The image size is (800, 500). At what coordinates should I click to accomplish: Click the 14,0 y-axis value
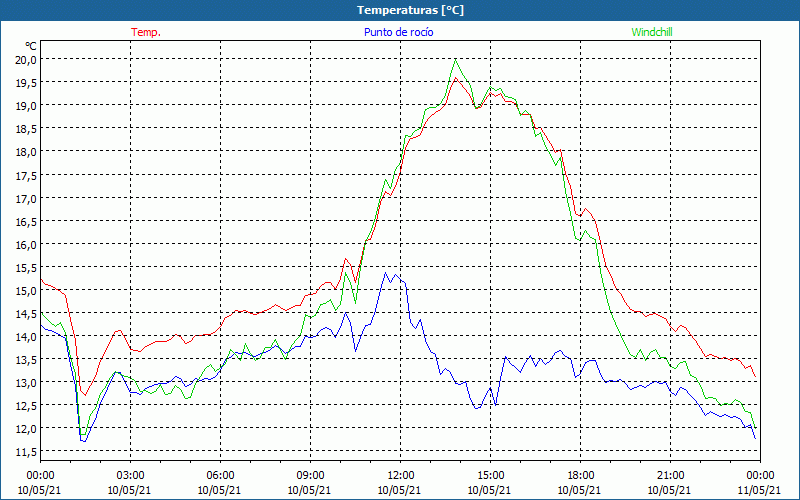(27, 337)
